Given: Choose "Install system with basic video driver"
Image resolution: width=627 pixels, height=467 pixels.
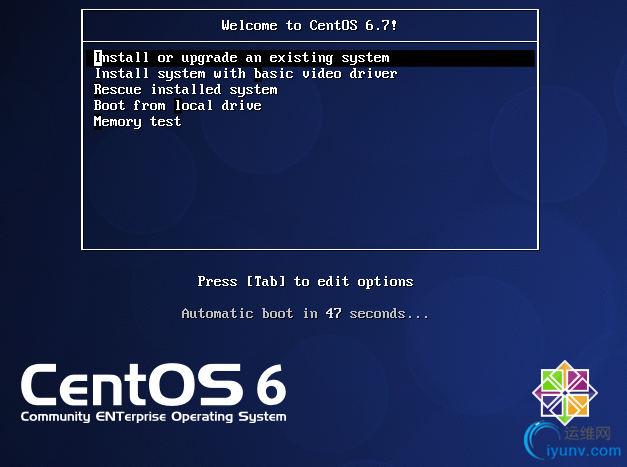Looking at the screenshot, I should [x=246, y=74].
